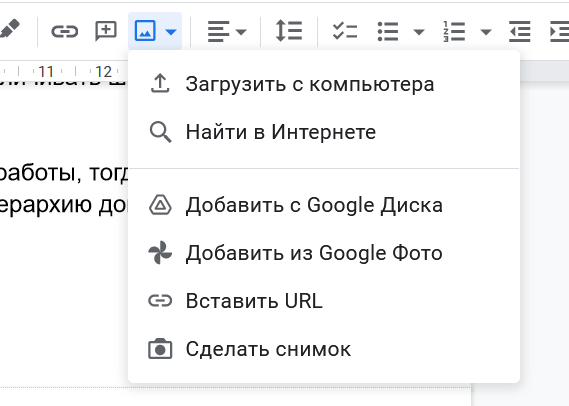Click the ruler at mark 12
Screen dimensions: 569x406
coord(103,72)
